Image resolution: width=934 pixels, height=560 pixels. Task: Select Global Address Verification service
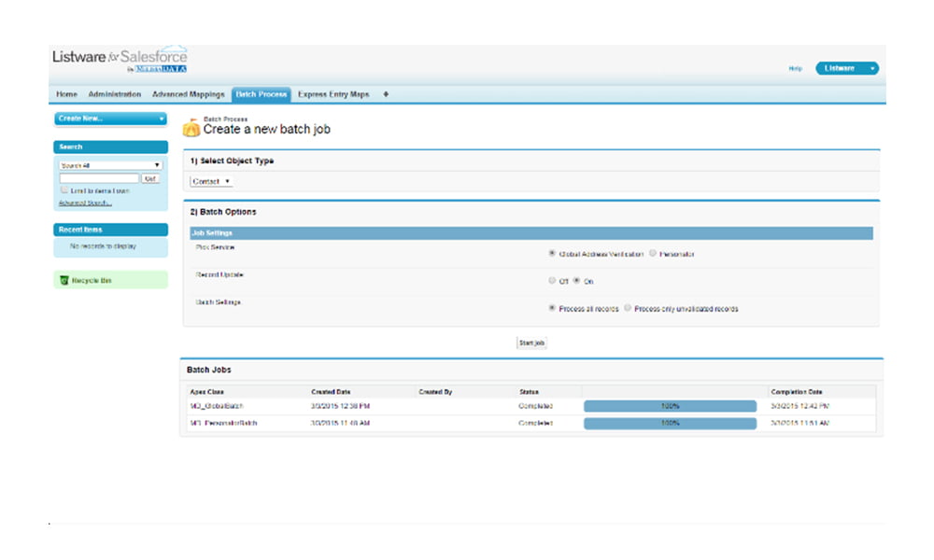[x=552, y=254]
